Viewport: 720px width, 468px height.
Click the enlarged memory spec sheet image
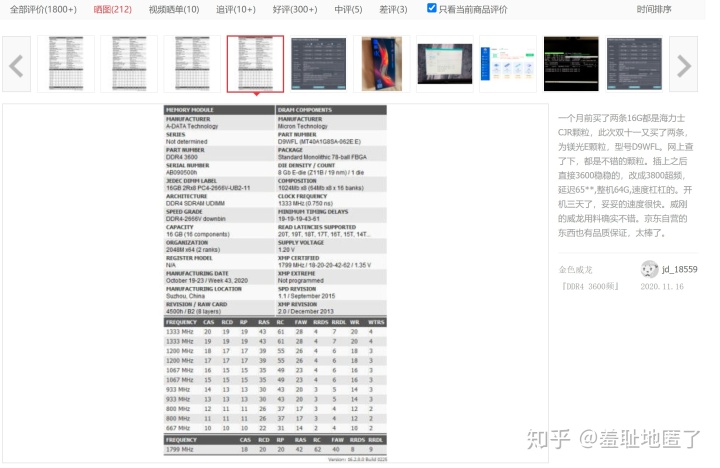click(275, 283)
